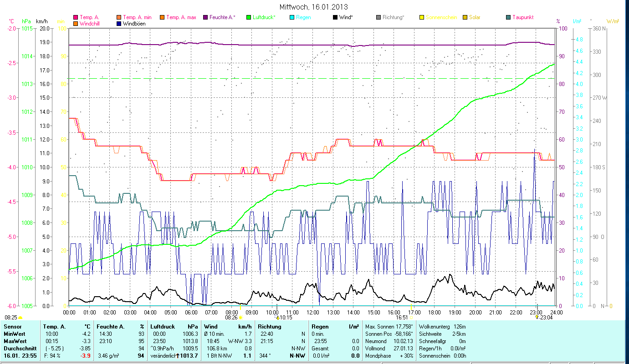Click the 12:00 label on time axis
The width and height of the screenshot is (629, 364).
click(313, 313)
